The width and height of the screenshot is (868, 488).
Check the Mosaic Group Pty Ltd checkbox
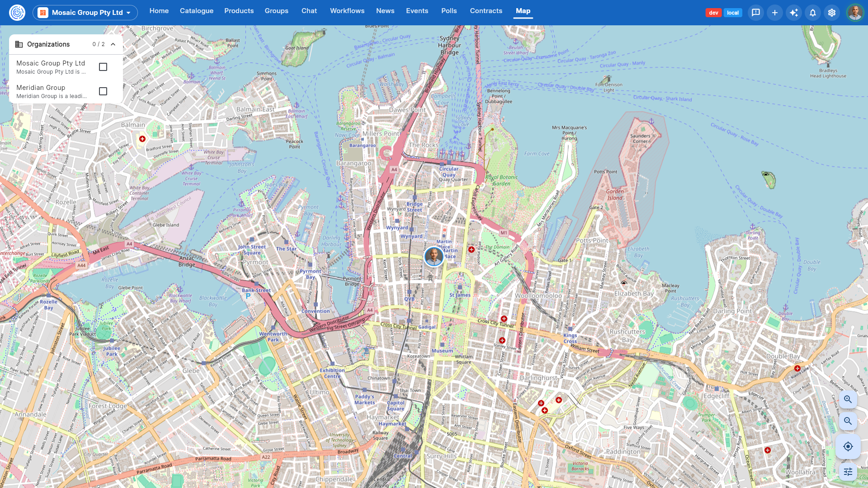pos(103,67)
